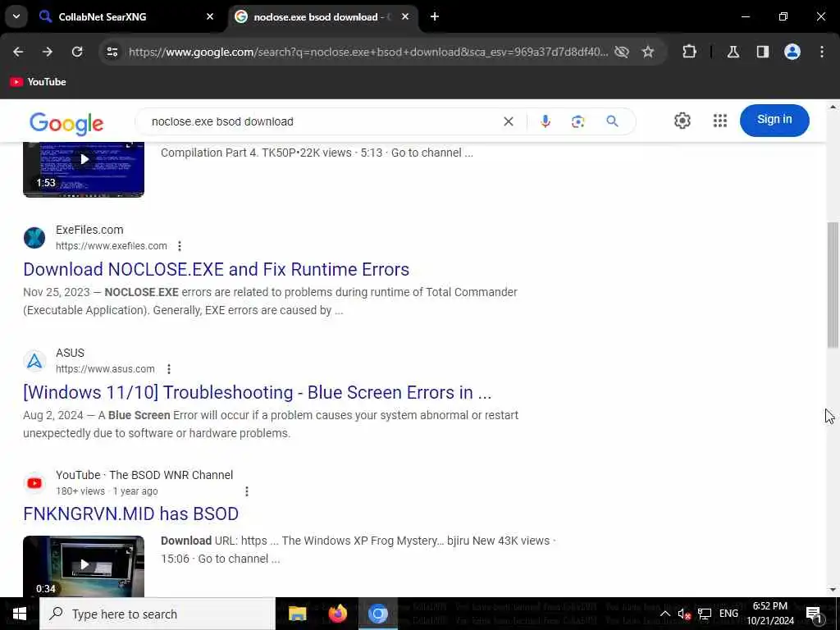Screen dimensions: 840x630
Task: Open the clock showing 6:52 PM
Action: coord(769,614)
